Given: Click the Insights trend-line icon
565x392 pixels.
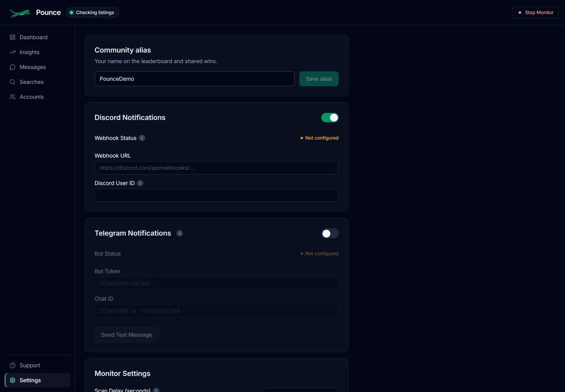Looking at the screenshot, I should [x=12, y=52].
